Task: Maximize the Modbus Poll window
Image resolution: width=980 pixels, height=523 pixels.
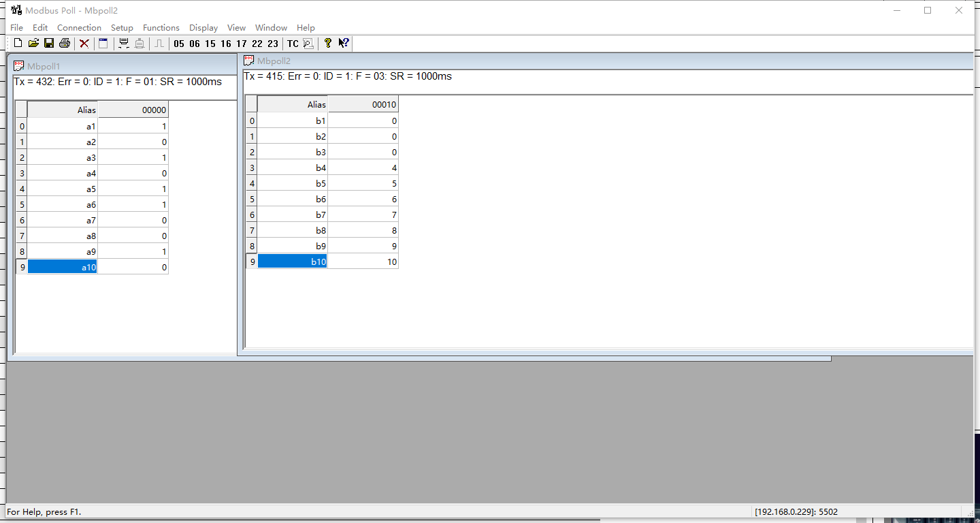Action: click(928, 10)
